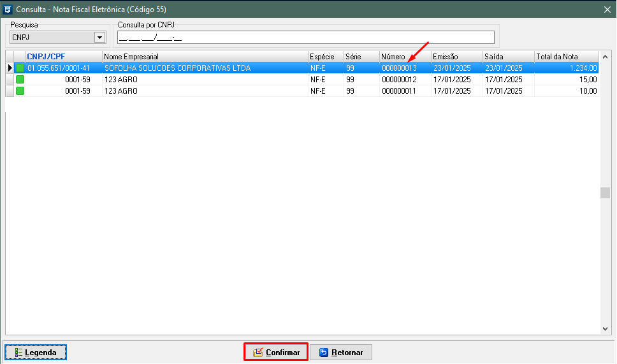Select the SOFOLHA SOLUCOES CORPORATIVAS LTDA row
The height and width of the screenshot is (364, 617).
[x=177, y=68]
